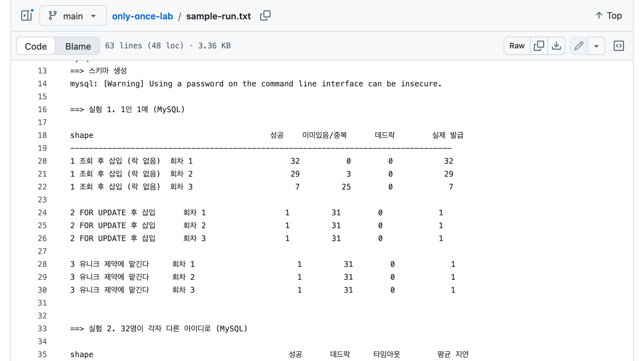Click the '타임아웃' column header
The image size is (644, 361).
[386, 354]
